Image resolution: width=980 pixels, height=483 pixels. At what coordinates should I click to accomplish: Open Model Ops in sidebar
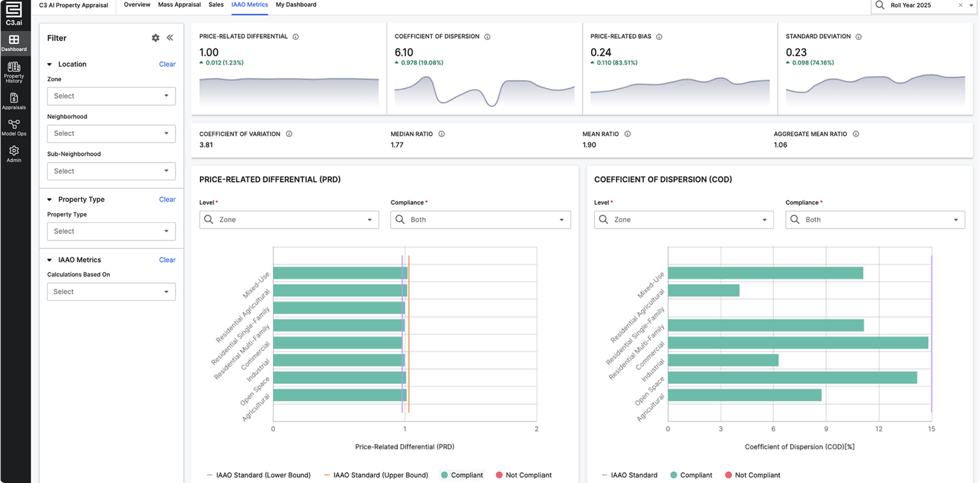[14, 128]
